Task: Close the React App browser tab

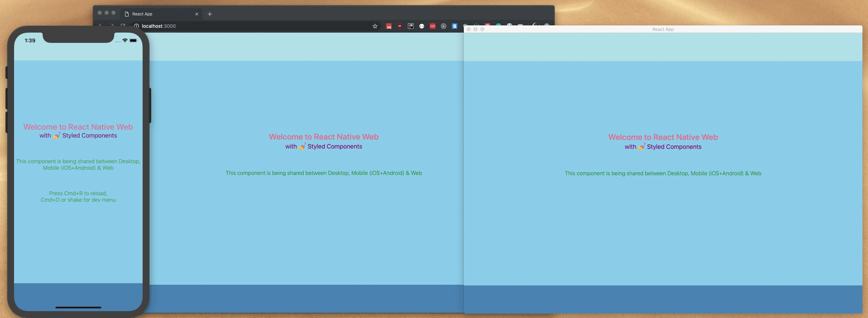Action: (197, 14)
